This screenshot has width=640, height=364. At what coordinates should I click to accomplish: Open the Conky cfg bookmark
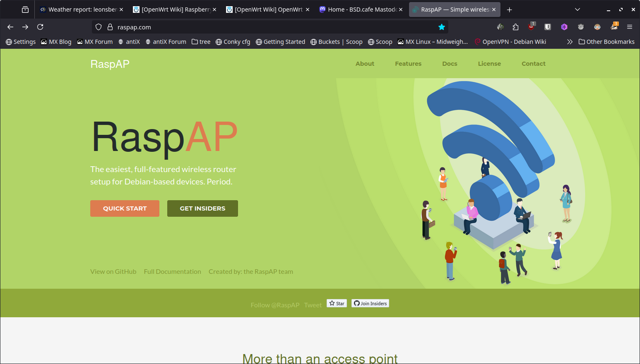[x=233, y=42]
